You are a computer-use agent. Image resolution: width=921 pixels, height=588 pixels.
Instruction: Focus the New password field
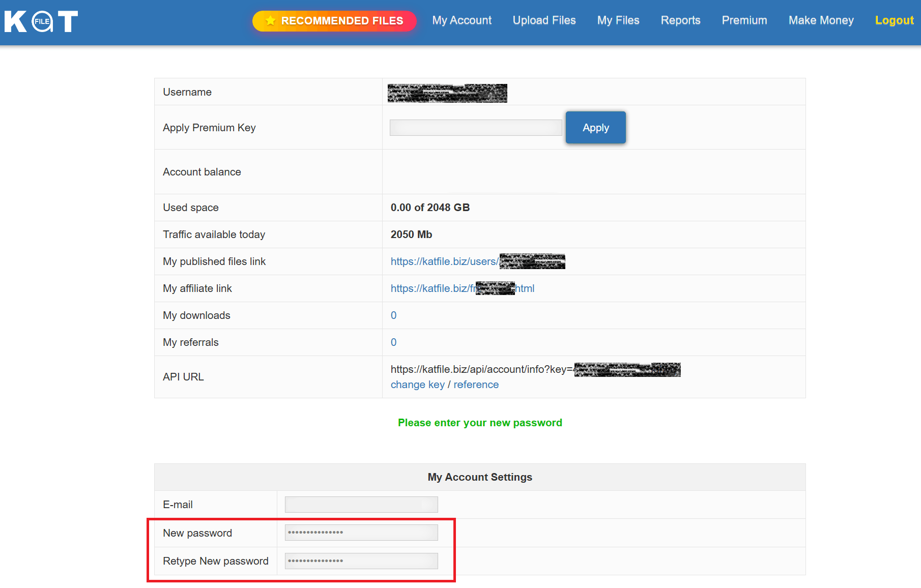361,533
